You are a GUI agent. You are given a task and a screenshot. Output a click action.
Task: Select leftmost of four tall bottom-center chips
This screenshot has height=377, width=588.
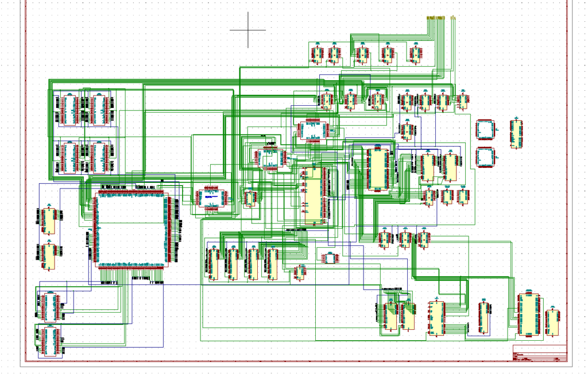pyautogui.click(x=214, y=264)
